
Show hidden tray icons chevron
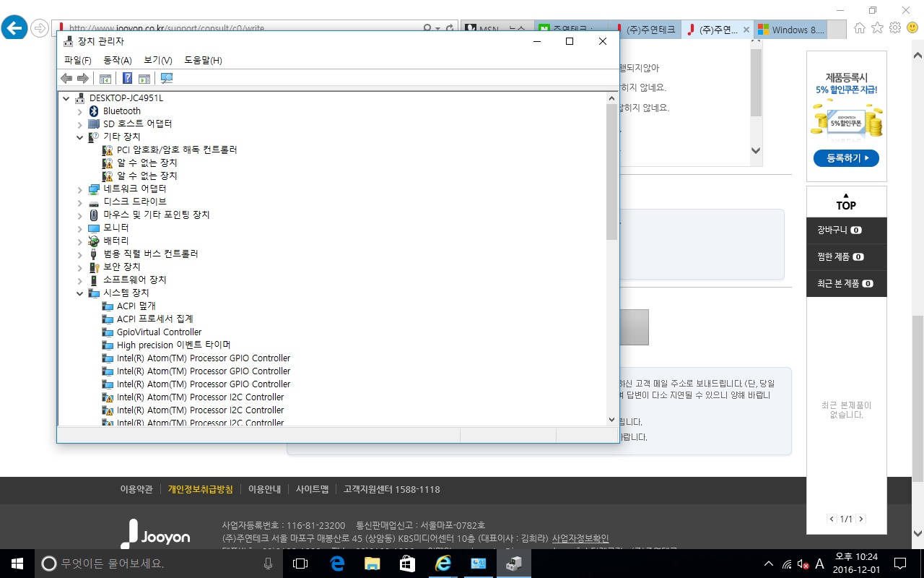tap(770, 564)
